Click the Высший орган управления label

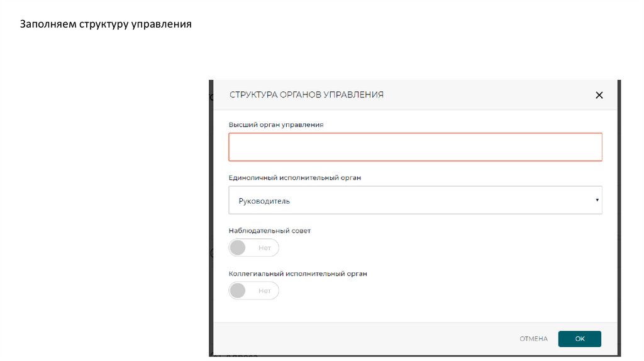276,125
